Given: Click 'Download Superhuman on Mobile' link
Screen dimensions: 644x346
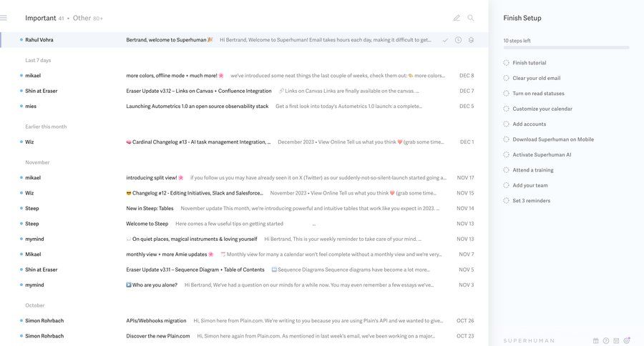Looking at the screenshot, I should pyautogui.click(x=553, y=139).
